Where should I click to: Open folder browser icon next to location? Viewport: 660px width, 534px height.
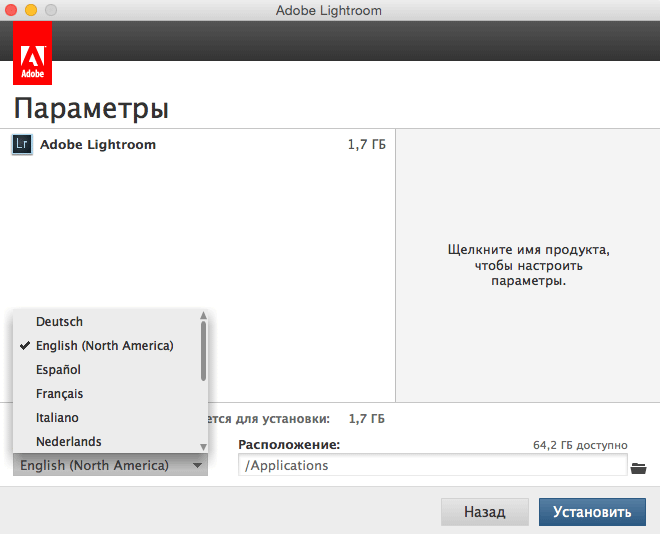point(639,468)
